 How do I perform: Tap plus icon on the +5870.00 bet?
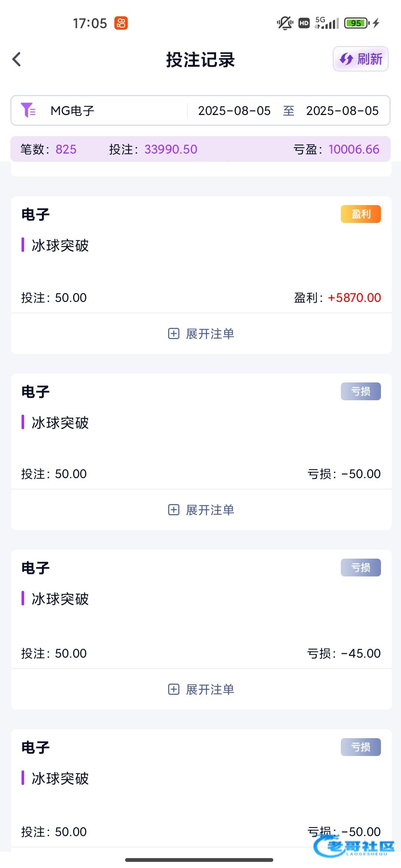173,333
